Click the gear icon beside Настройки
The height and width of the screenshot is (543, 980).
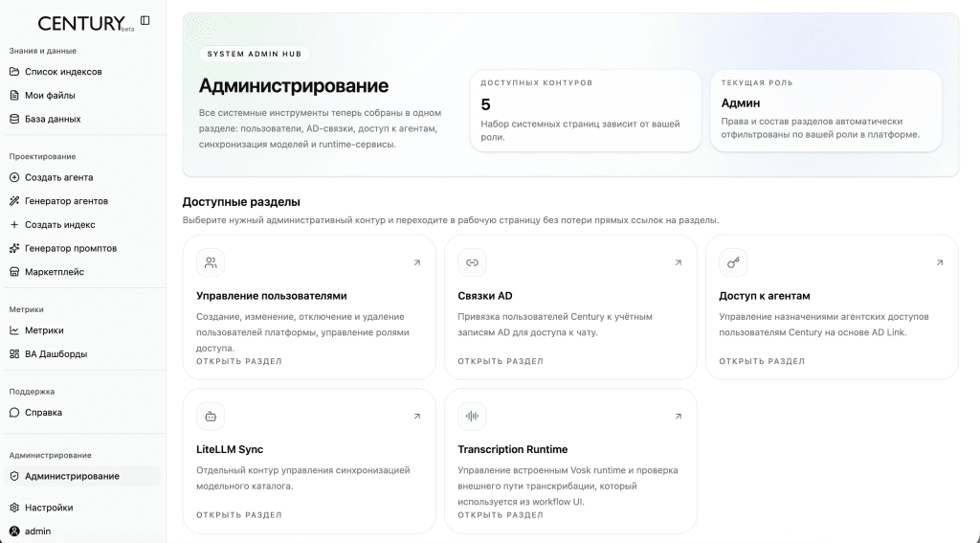14,508
